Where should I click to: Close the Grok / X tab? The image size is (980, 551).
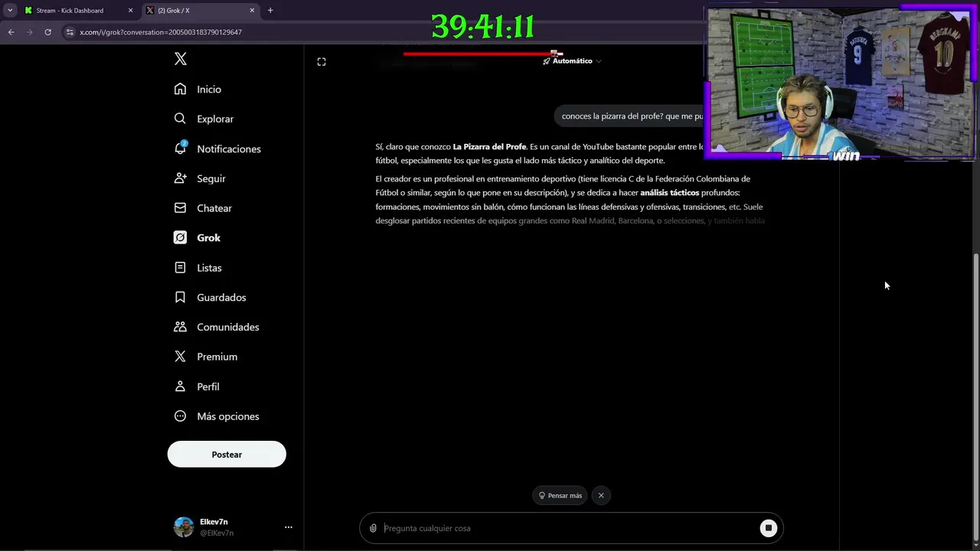pyautogui.click(x=253, y=11)
